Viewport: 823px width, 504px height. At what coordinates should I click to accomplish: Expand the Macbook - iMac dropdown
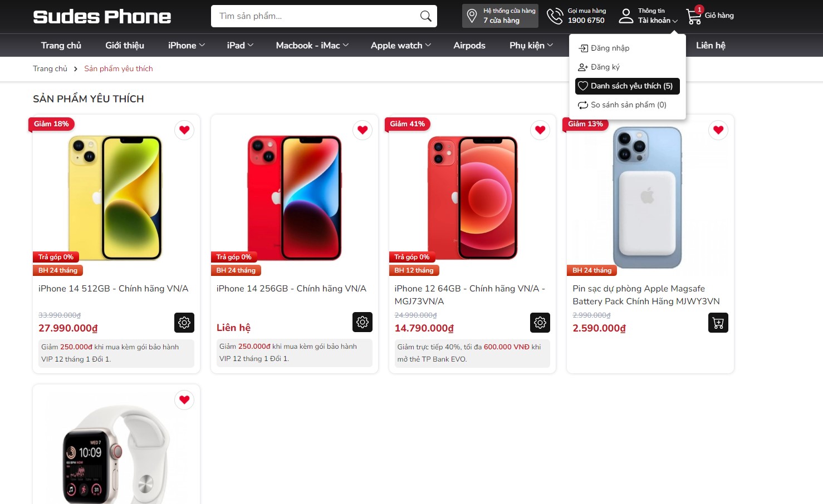(312, 46)
